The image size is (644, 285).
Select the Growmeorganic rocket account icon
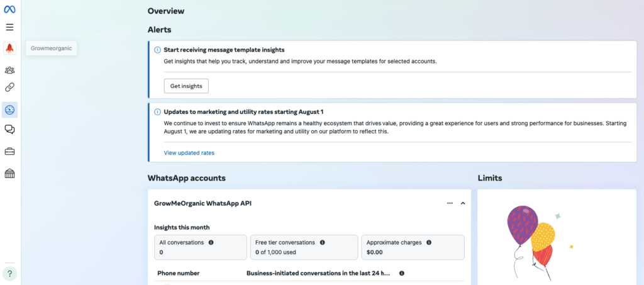point(9,48)
